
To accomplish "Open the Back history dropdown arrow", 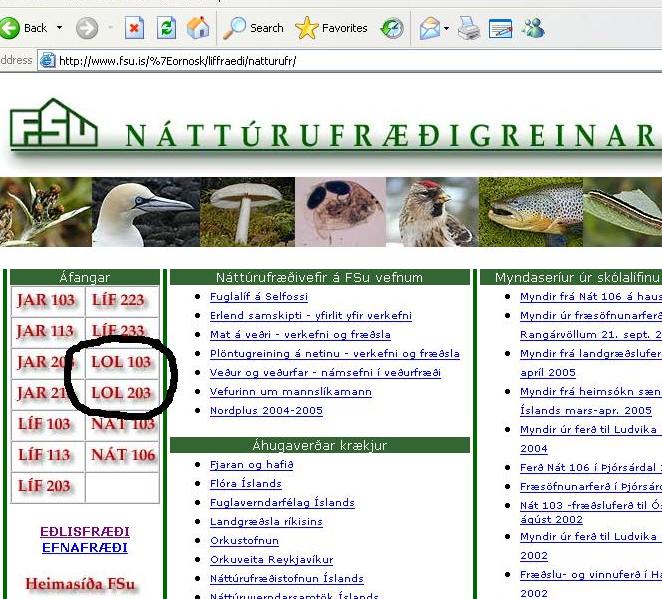I will [x=60, y=28].
